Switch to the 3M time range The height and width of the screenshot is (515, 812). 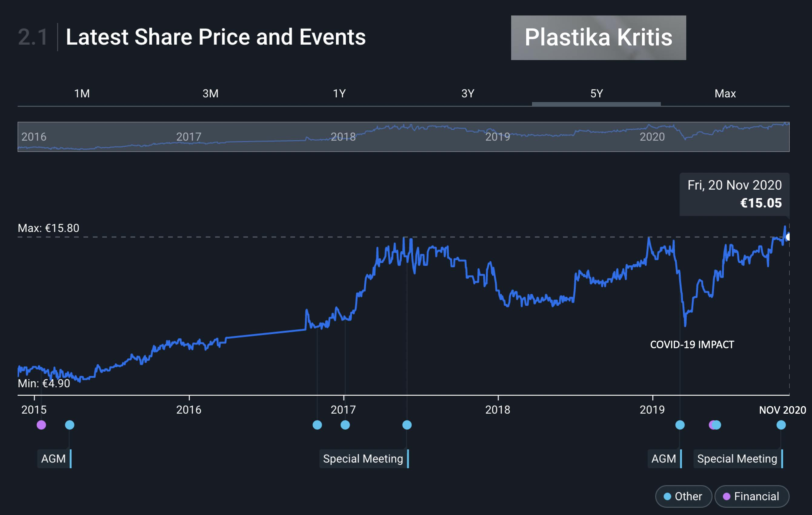pos(210,93)
